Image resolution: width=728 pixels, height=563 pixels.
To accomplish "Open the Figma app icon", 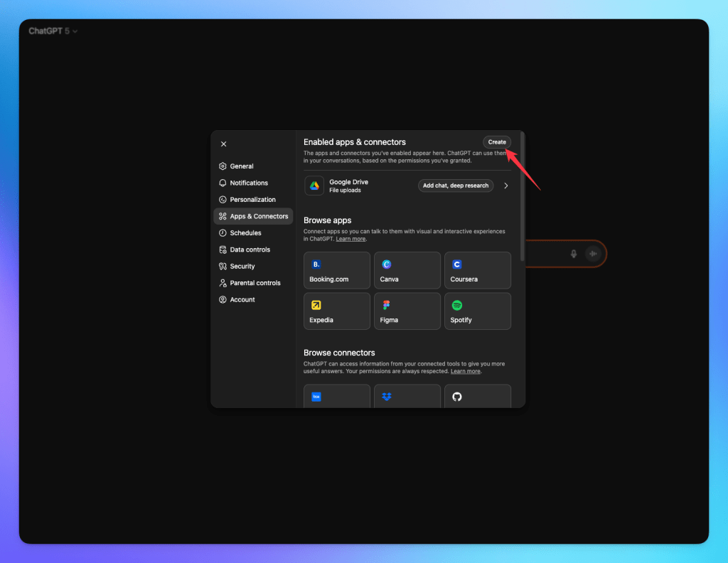I will [386, 305].
